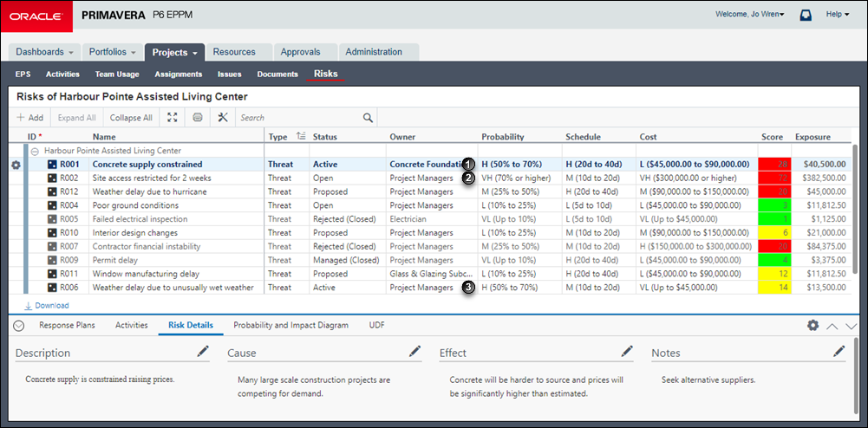This screenshot has height=428, width=868.
Task: Click the risk icon for R007
Action: [52, 247]
